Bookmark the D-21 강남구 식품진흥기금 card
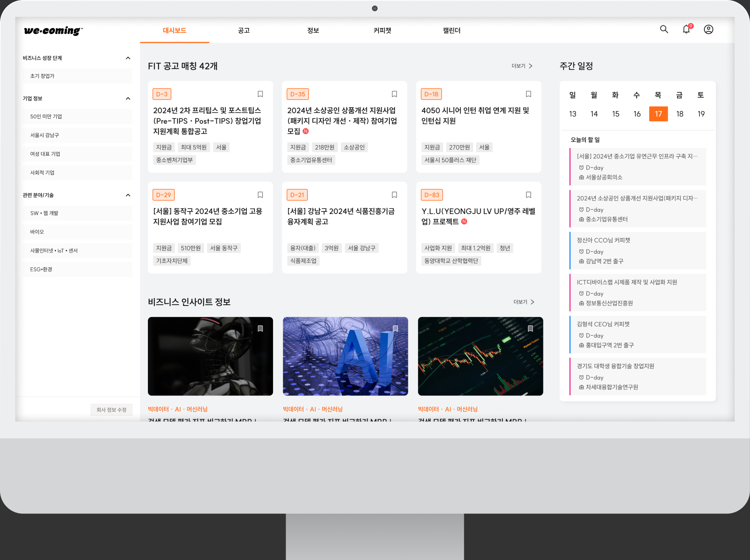 pos(394,195)
